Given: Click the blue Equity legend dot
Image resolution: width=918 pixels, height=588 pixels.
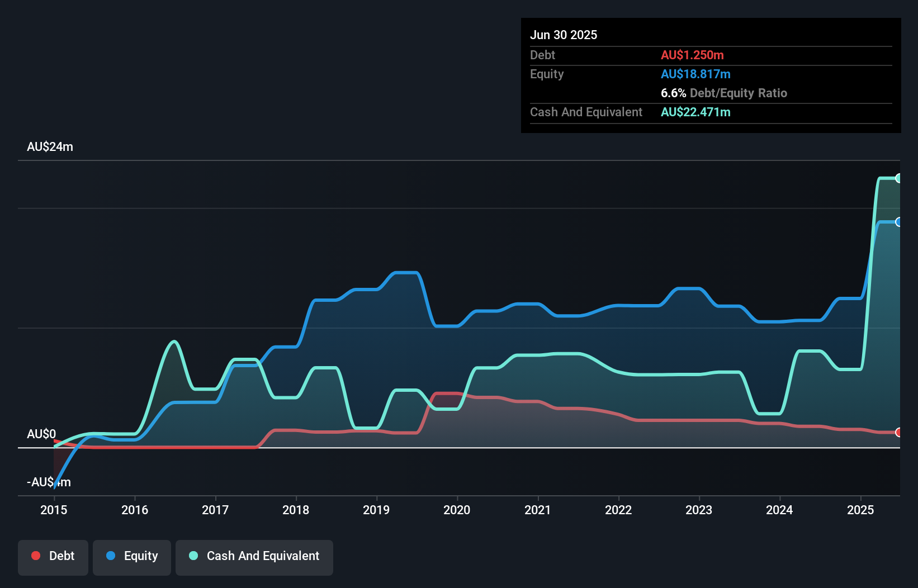Looking at the screenshot, I should point(112,556).
